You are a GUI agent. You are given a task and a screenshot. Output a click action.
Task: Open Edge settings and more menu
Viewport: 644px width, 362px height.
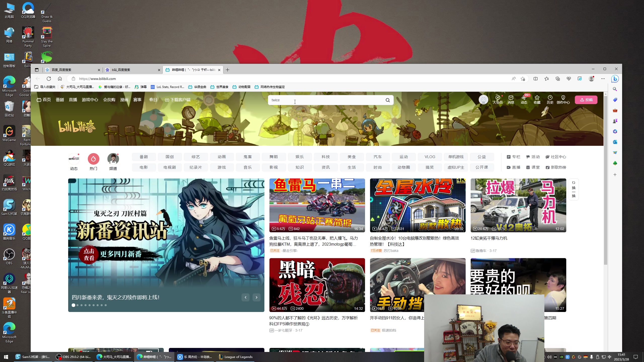click(x=603, y=79)
